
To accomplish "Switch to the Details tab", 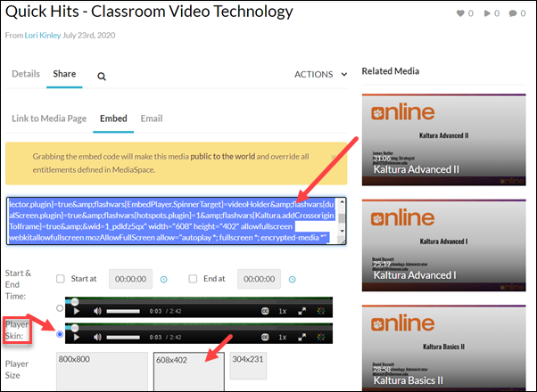I will tap(26, 74).
